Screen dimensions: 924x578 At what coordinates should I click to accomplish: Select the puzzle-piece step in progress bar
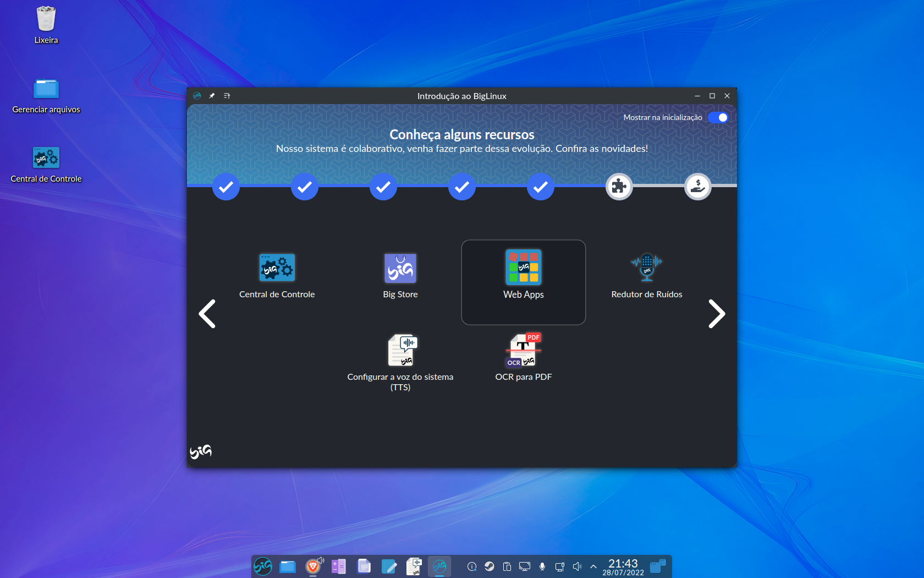click(x=619, y=187)
